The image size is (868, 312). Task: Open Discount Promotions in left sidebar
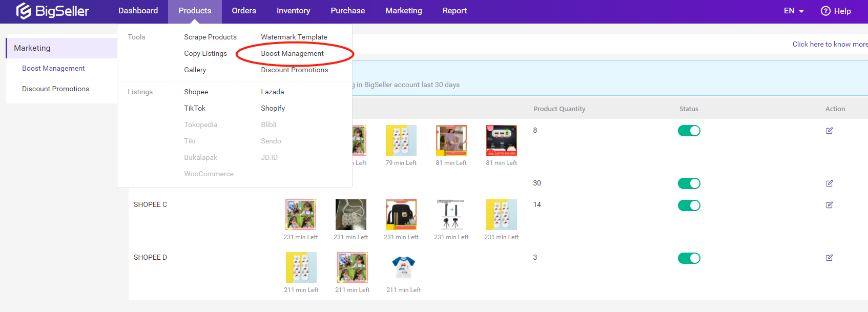(x=55, y=89)
